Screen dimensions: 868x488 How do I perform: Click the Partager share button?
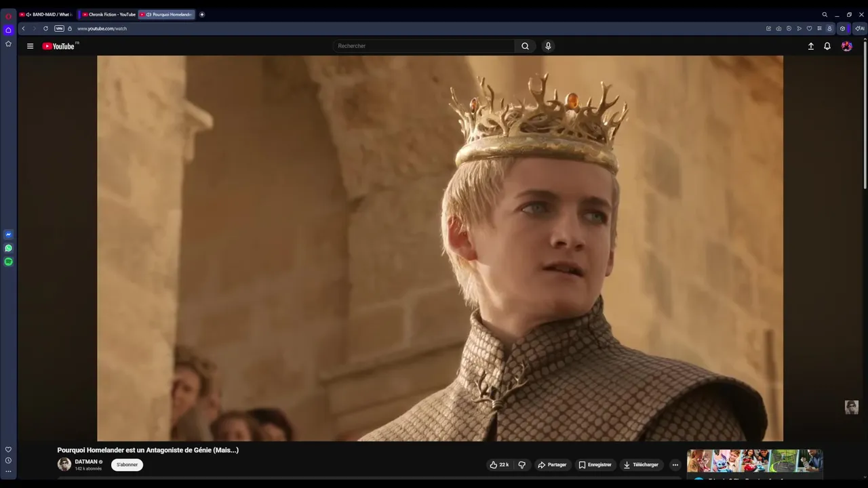[552, 465]
